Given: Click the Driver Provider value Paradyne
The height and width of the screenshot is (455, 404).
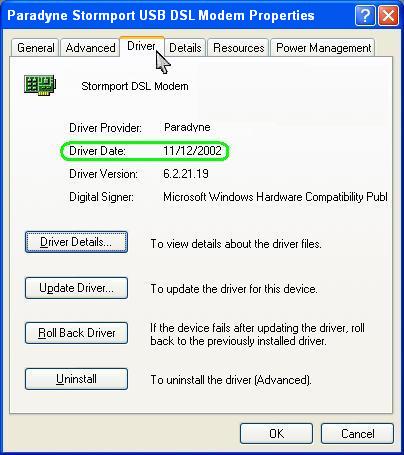Looking at the screenshot, I should coord(187,127).
